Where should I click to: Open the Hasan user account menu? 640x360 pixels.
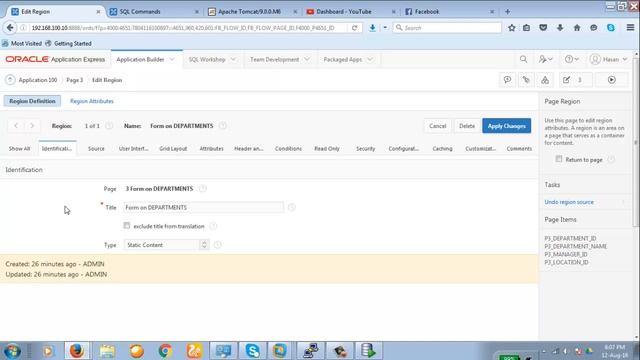(609, 59)
